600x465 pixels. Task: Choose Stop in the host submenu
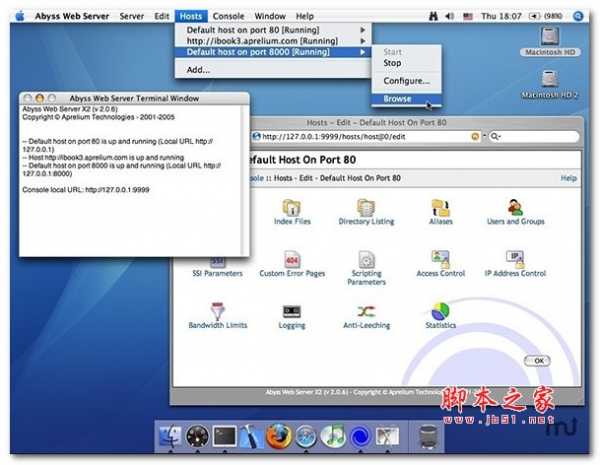(392, 63)
